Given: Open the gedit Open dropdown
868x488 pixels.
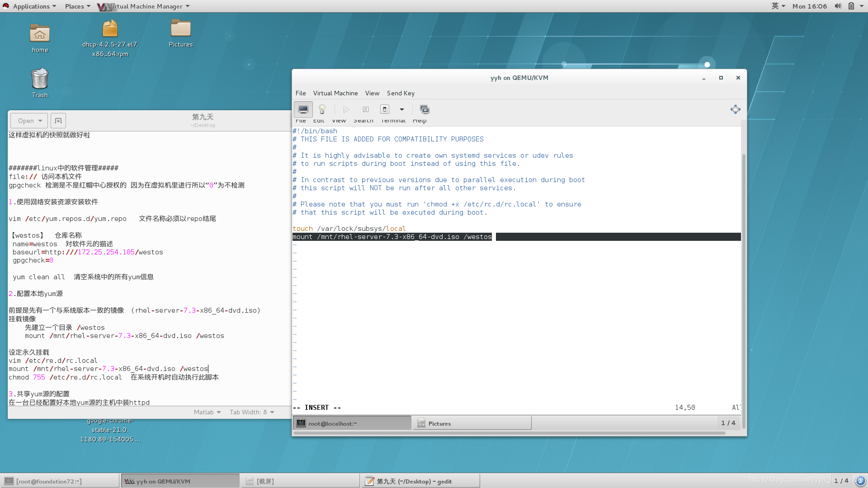Looking at the screenshot, I should pos(29,121).
